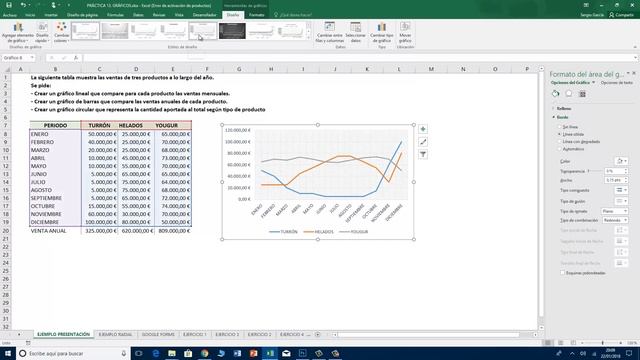Save the workbook with the floppy icon
640x360 pixels.
click(9, 5)
